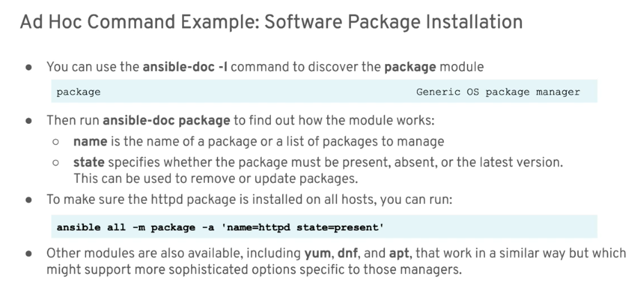Image resolution: width=644 pixels, height=297 pixels.
Task: Click the ansible all -m package command
Action: point(220,227)
